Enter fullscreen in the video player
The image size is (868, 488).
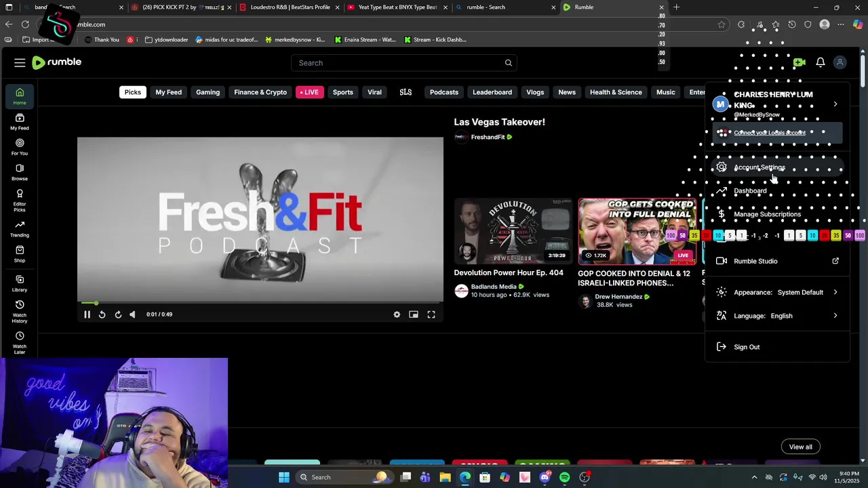click(x=431, y=314)
